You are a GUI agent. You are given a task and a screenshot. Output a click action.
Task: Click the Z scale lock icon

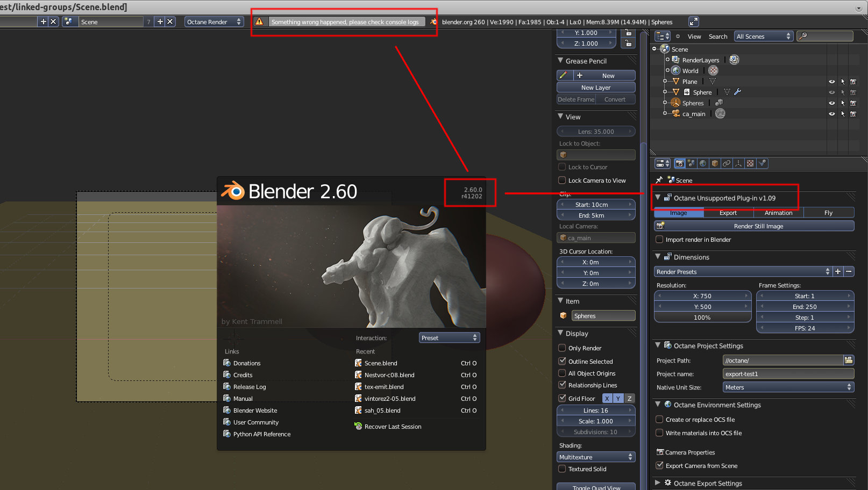coord(628,44)
